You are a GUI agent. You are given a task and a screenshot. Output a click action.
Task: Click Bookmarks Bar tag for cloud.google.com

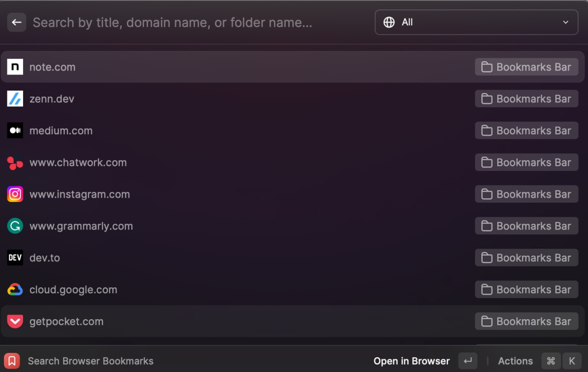tap(527, 290)
